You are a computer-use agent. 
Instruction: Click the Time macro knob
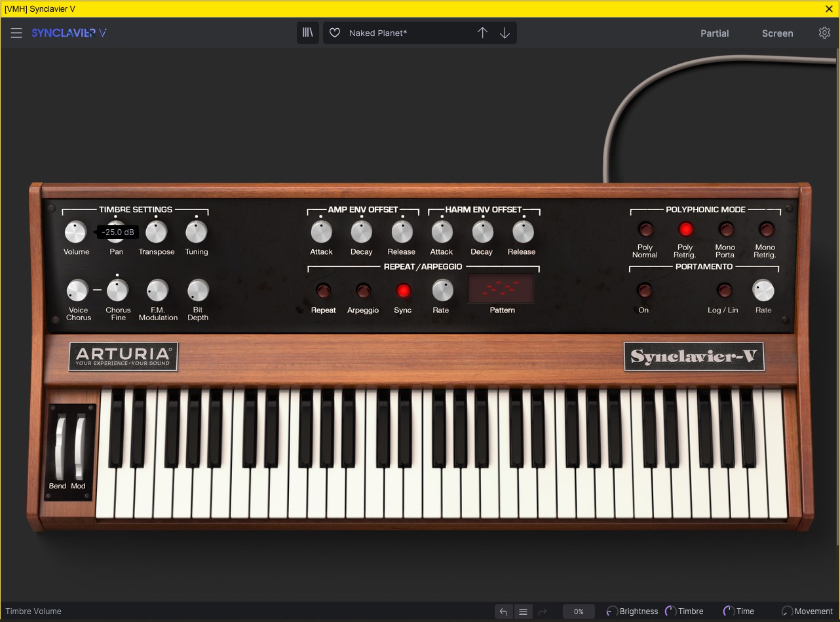pyautogui.click(x=729, y=612)
